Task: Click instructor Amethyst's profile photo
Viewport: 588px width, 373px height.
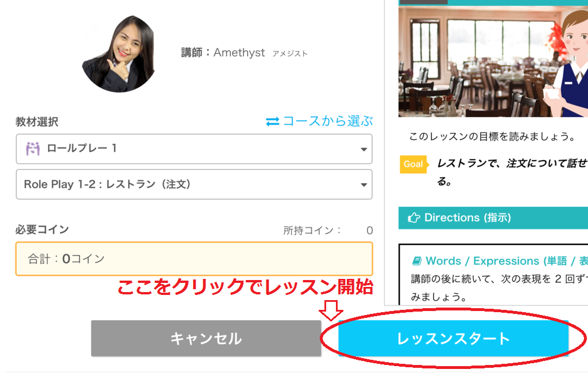Action: tap(119, 53)
